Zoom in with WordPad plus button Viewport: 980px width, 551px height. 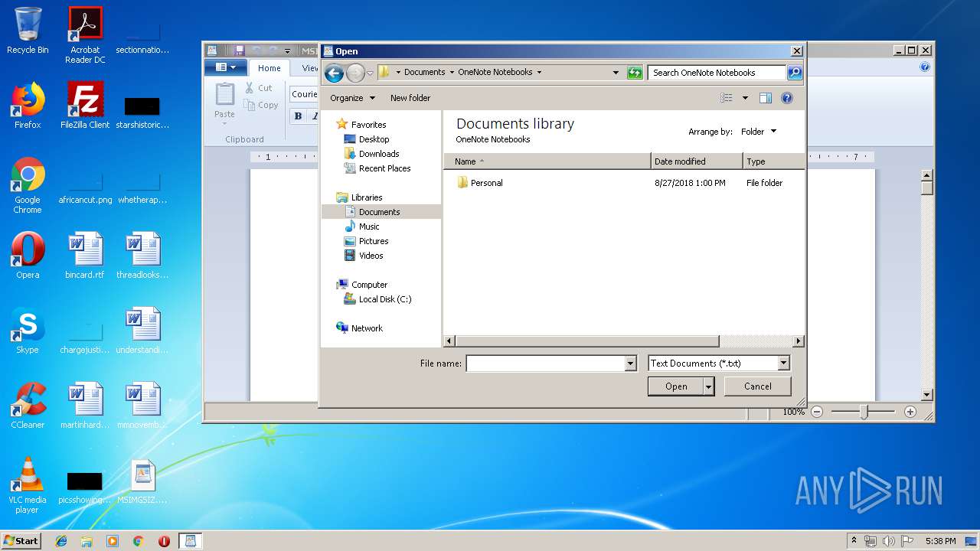tap(910, 412)
